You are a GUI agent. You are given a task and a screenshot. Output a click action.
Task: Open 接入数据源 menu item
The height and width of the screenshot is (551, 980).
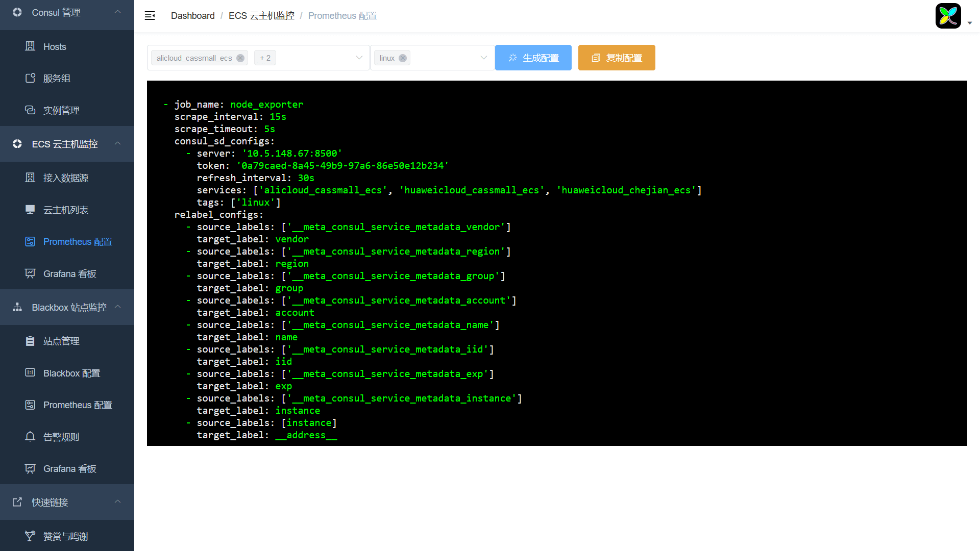point(66,178)
